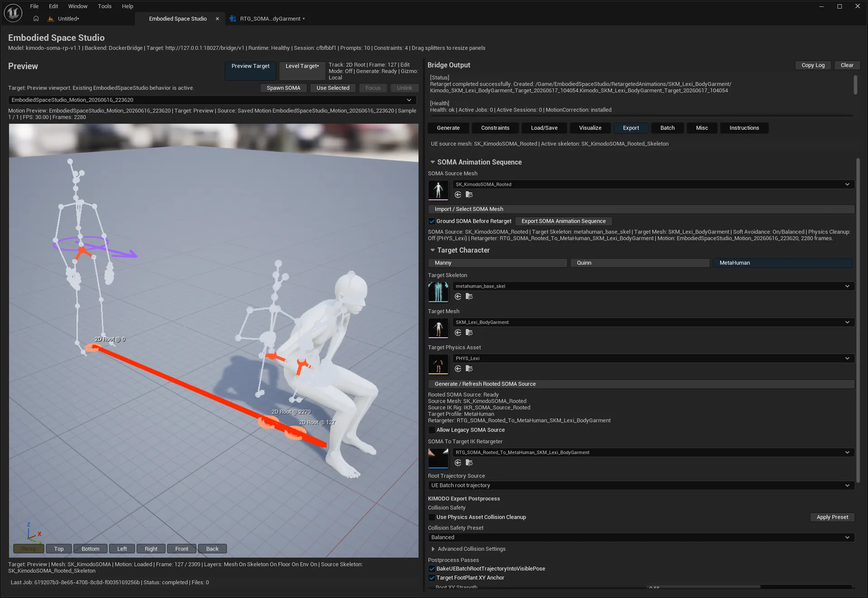Toggle Target FootPlant XY Anchor checkbox
Image resolution: width=868 pixels, height=598 pixels.
coord(432,578)
